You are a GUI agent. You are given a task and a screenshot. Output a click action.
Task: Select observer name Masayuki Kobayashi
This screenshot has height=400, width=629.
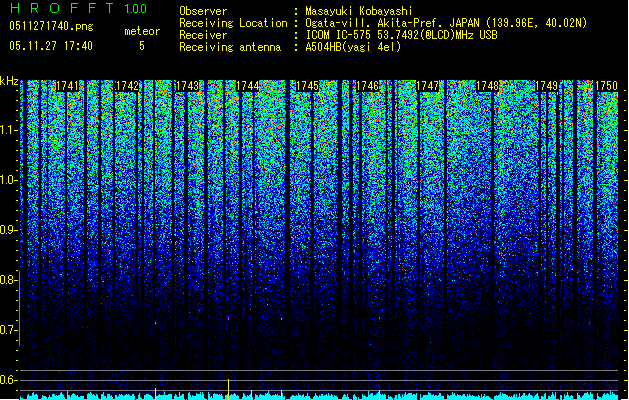coord(359,11)
